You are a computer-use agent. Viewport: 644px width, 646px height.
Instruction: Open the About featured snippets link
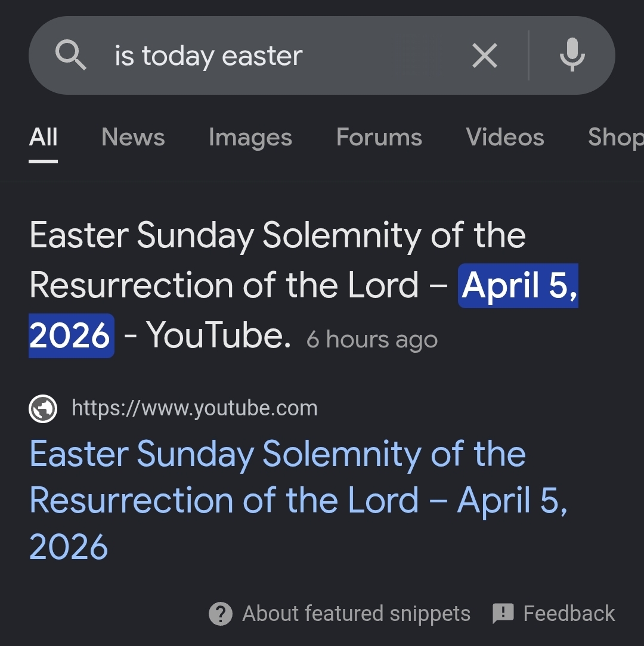click(x=356, y=613)
